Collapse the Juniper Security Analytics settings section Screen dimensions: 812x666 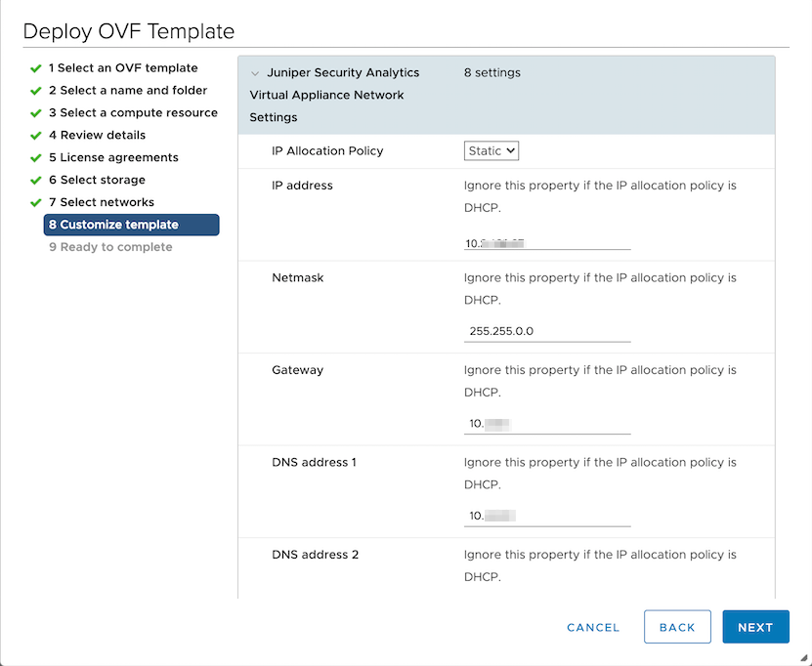click(256, 73)
